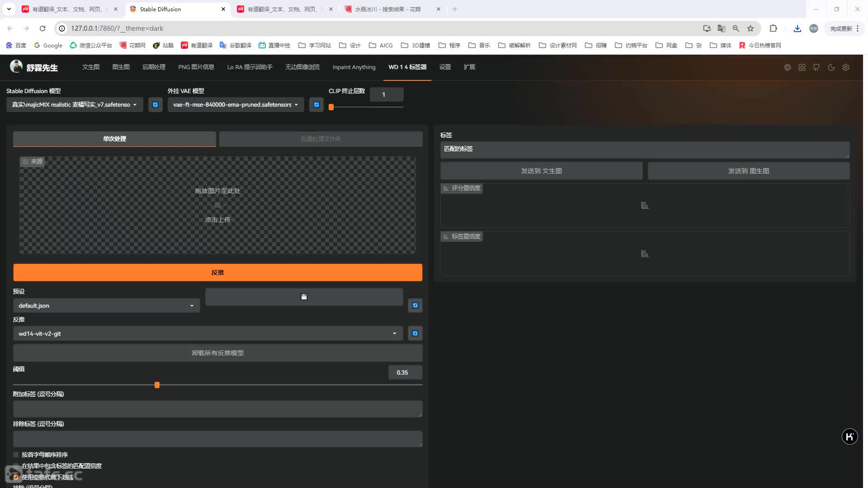
Task: Open the gear settings icon in header
Action: [x=846, y=67]
